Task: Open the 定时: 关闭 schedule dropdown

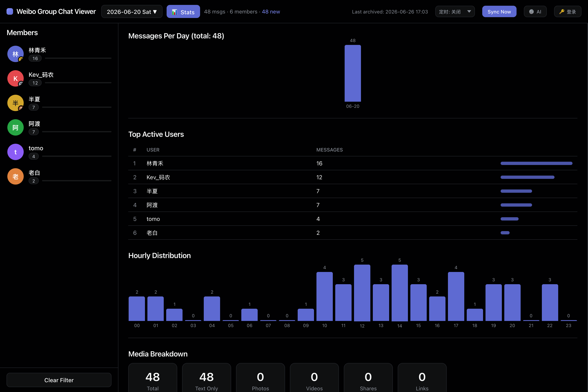Action: (455, 11)
